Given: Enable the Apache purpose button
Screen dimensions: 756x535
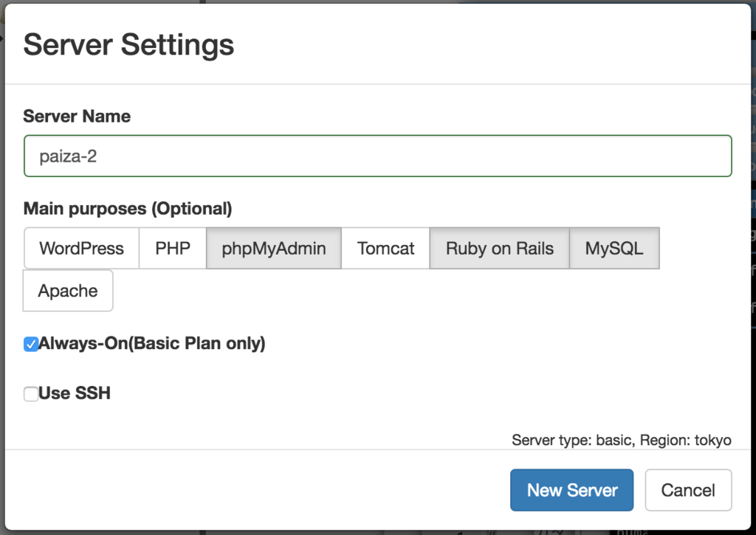Looking at the screenshot, I should [68, 291].
